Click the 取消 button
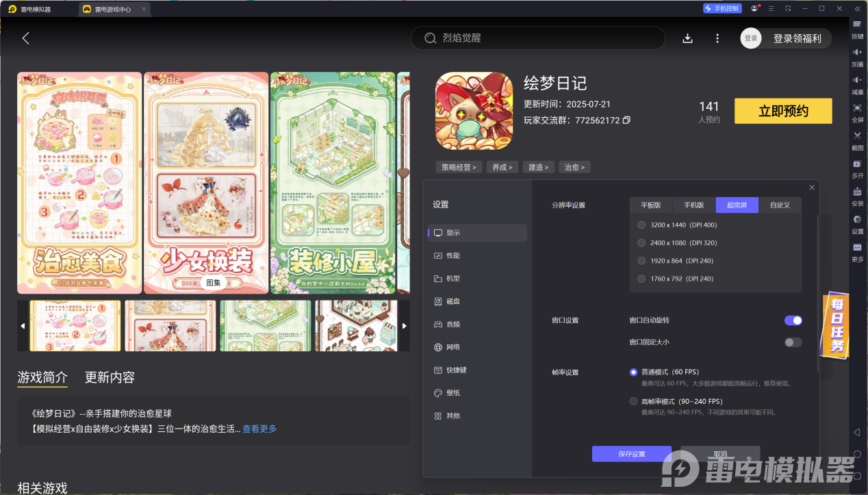 click(x=720, y=454)
